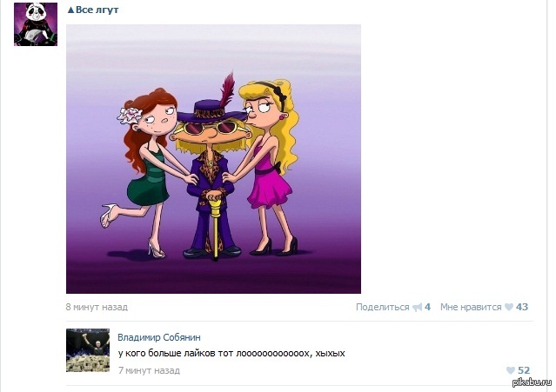Click the triangle icon before Все лгут
Screen dimensions: 556x392
pyautogui.click(x=70, y=10)
